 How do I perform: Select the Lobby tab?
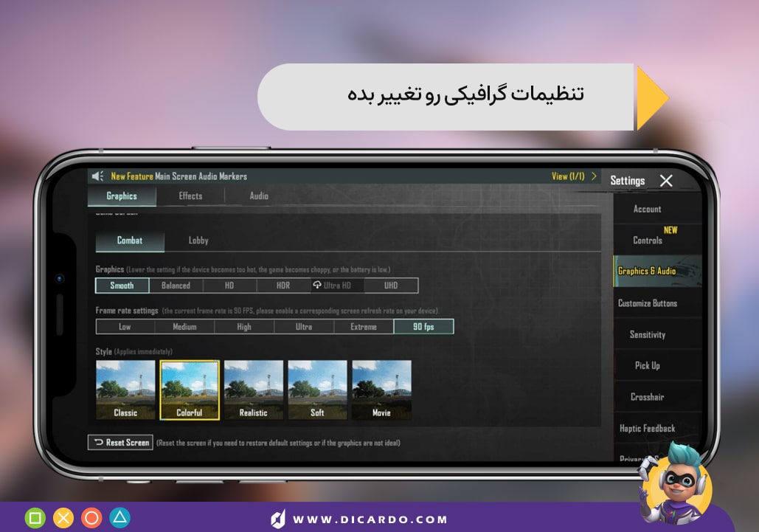point(198,240)
